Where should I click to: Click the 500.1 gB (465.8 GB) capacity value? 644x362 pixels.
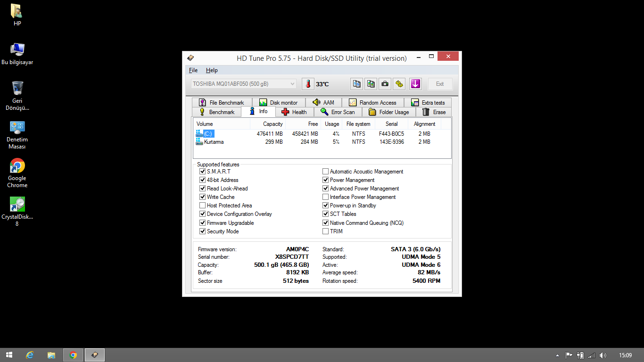[x=281, y=265]
